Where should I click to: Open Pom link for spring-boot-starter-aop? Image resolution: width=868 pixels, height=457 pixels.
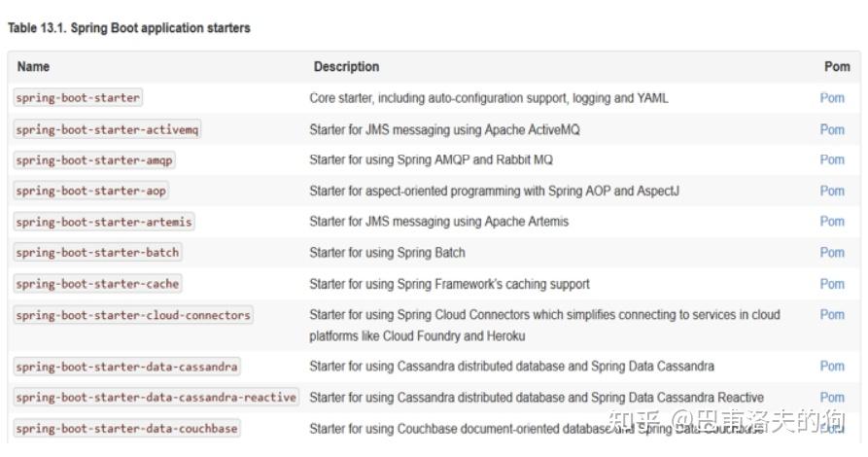coord(832,191)
